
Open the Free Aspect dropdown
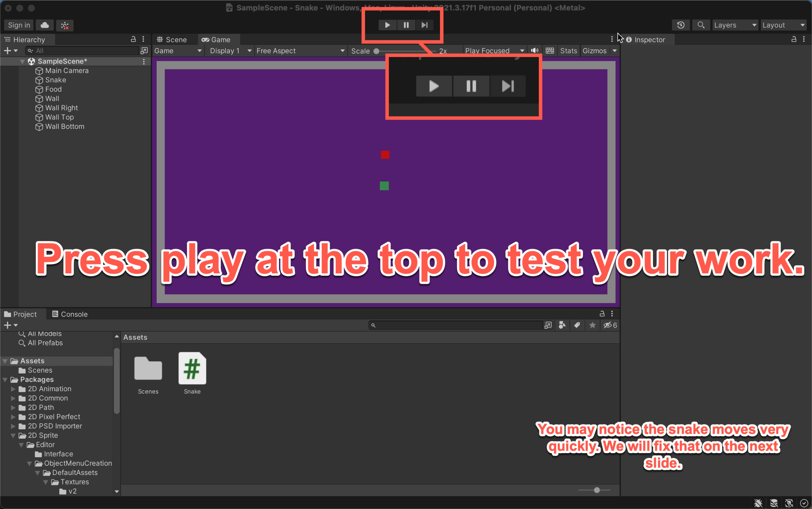coord(300,51)
